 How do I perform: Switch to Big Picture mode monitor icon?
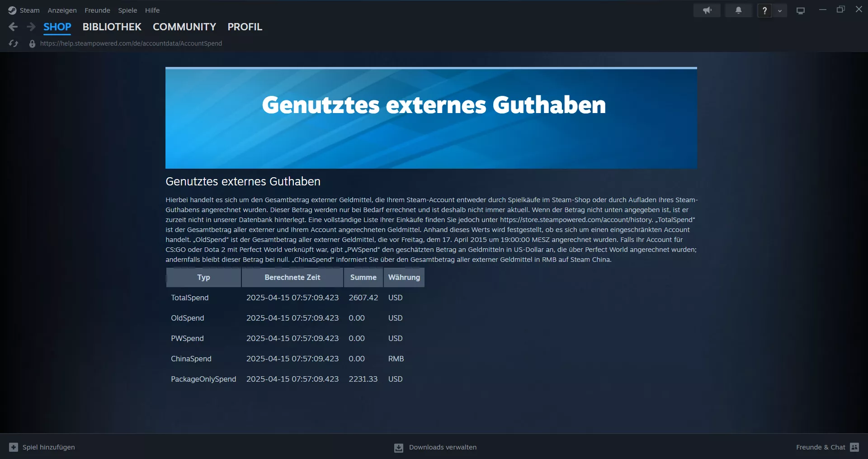(x=801, y=10)
